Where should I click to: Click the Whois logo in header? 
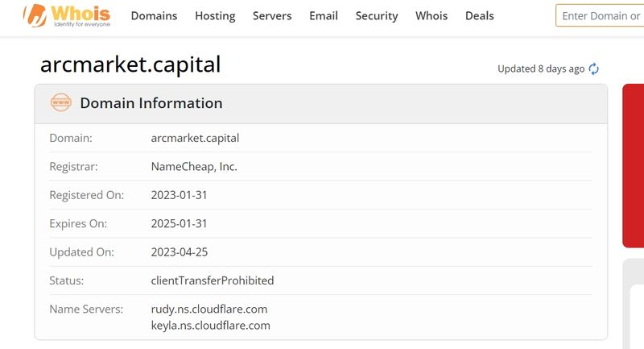click(x=67, y=15)
